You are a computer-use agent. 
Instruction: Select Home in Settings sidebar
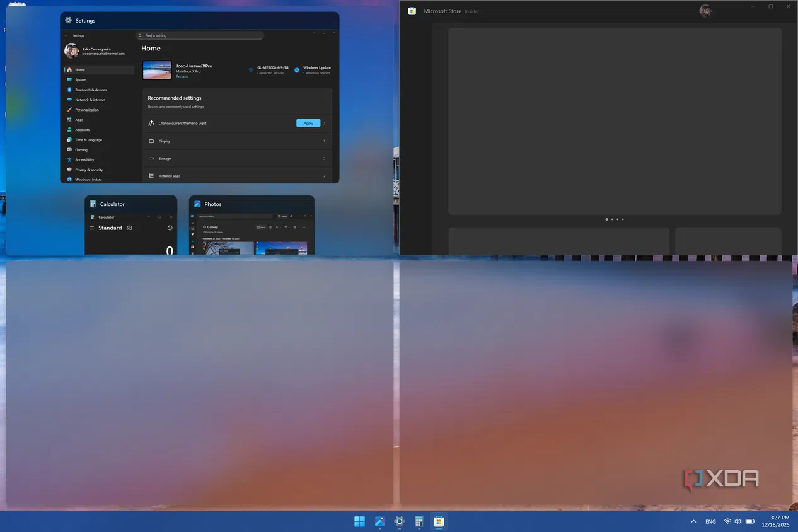99,70
